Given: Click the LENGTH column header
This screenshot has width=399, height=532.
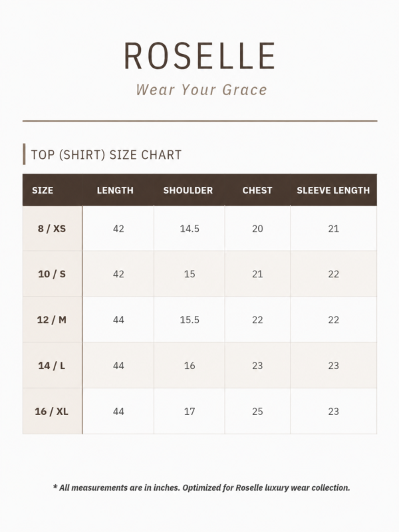Looking at the screenshot, I should point(115,190).
